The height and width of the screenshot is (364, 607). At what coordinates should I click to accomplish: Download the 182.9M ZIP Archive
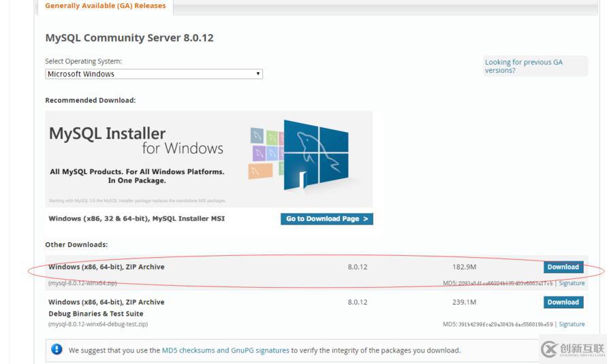click(x=563, y=267)
